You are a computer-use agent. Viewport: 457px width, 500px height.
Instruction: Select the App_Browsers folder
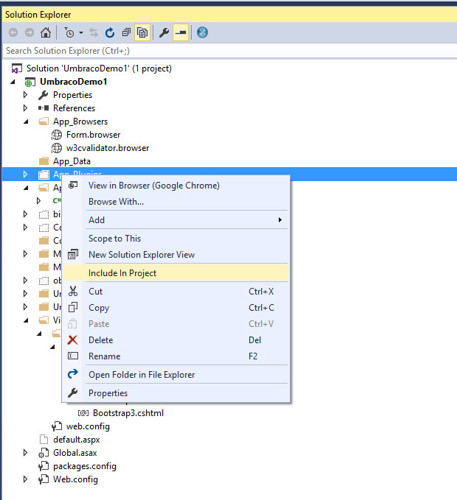tap(80, 121)
